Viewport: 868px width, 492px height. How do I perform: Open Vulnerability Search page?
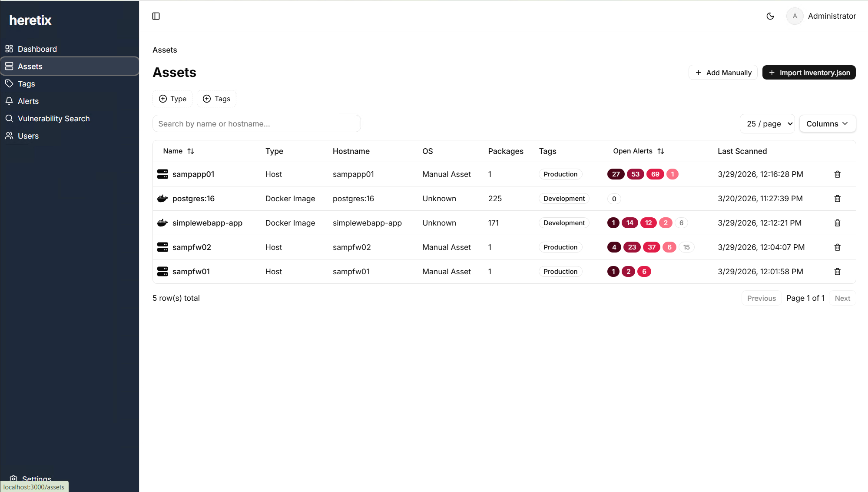53,119
